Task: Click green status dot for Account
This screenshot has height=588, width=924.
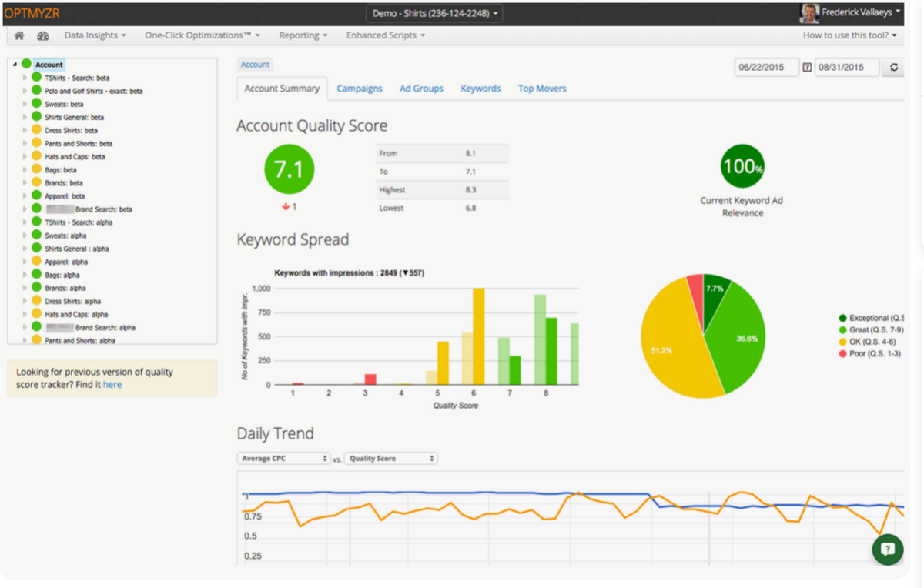Action: click(27, 65)
